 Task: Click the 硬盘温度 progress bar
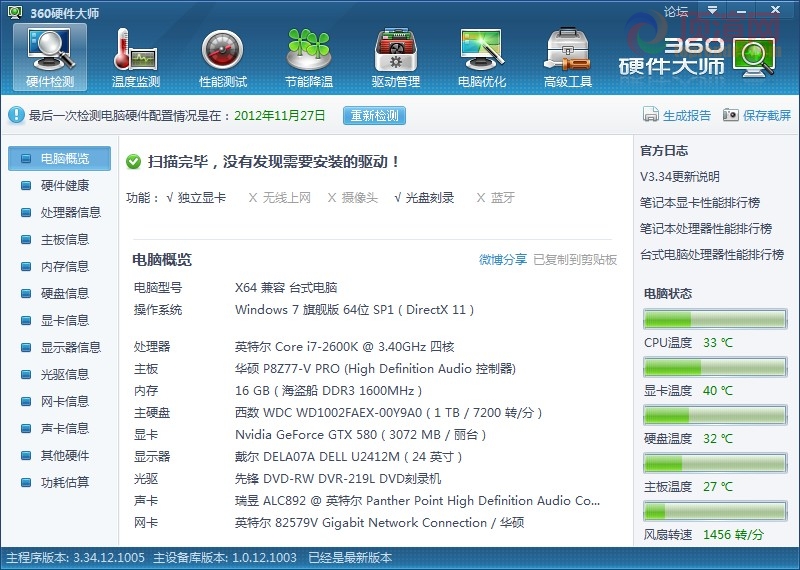tap(715, 415)
